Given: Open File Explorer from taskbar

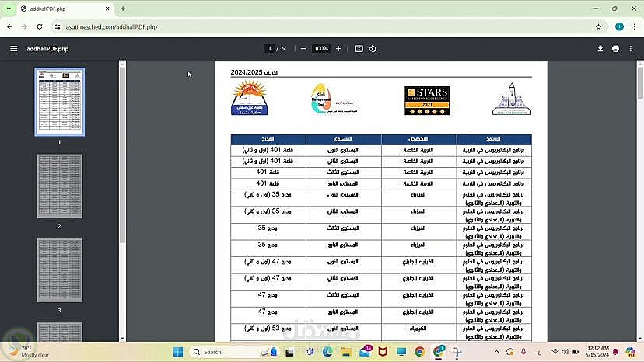Looking at the screenshot, I should tap(346, 352).
